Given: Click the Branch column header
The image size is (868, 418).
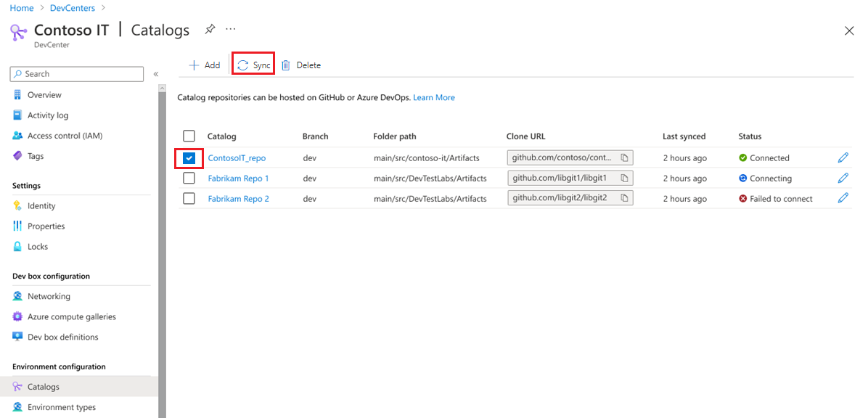Looking at the screenshot, I should [316, 136].
